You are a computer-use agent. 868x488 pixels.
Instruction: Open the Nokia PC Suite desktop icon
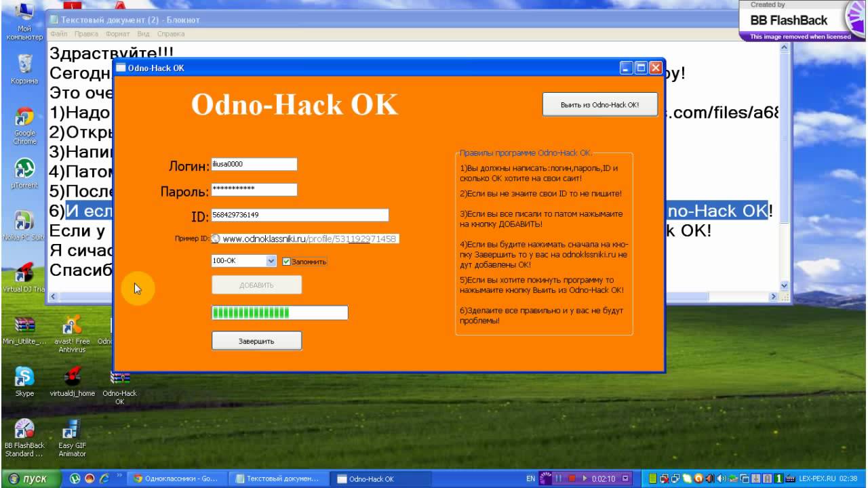24,226
